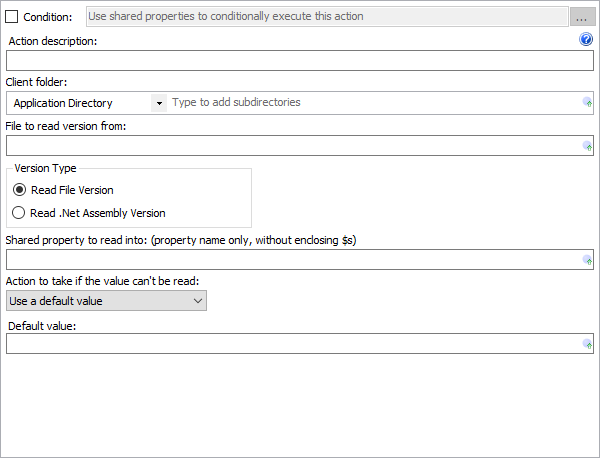Click the green icon in File to read version field
The image size is (600, 458).
click(x=588, y=146)
